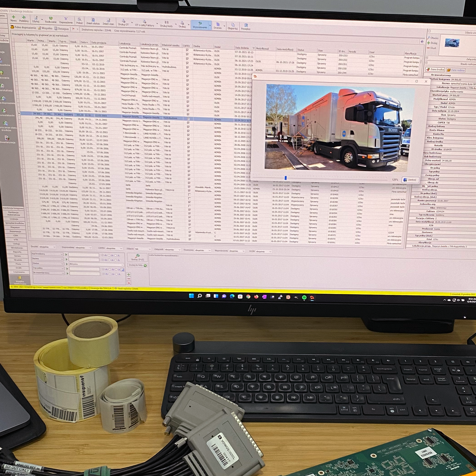Click the Szukaj [F12] search button

(x=137, y=257)
